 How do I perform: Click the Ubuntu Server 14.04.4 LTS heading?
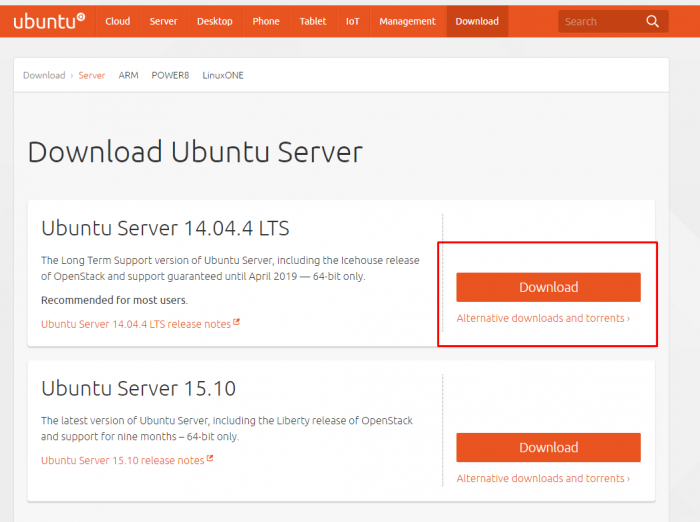(x=165, y=228)
